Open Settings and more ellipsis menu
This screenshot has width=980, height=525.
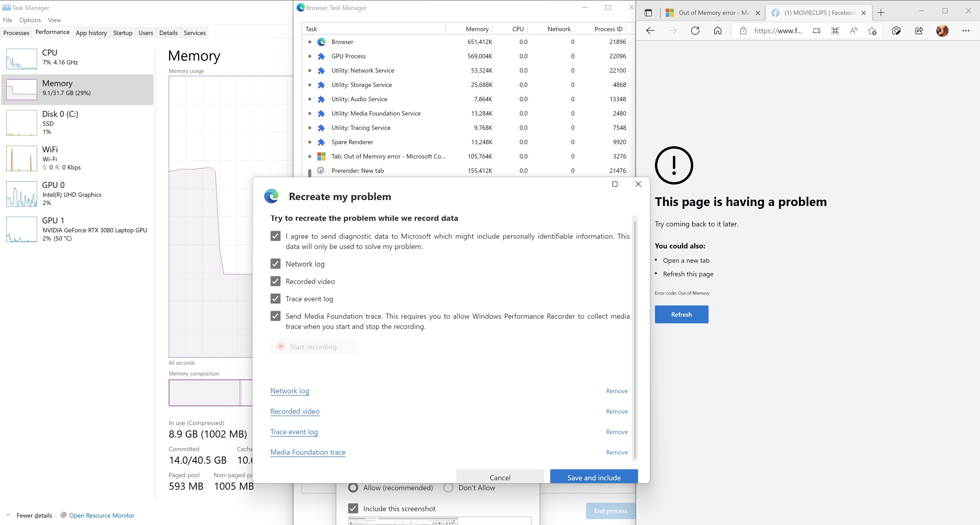(x=965, y=31)
